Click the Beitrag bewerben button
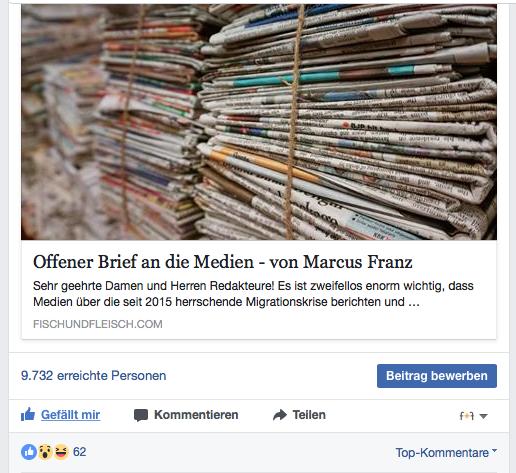This screenshot has height=473, width=516. 437,376
